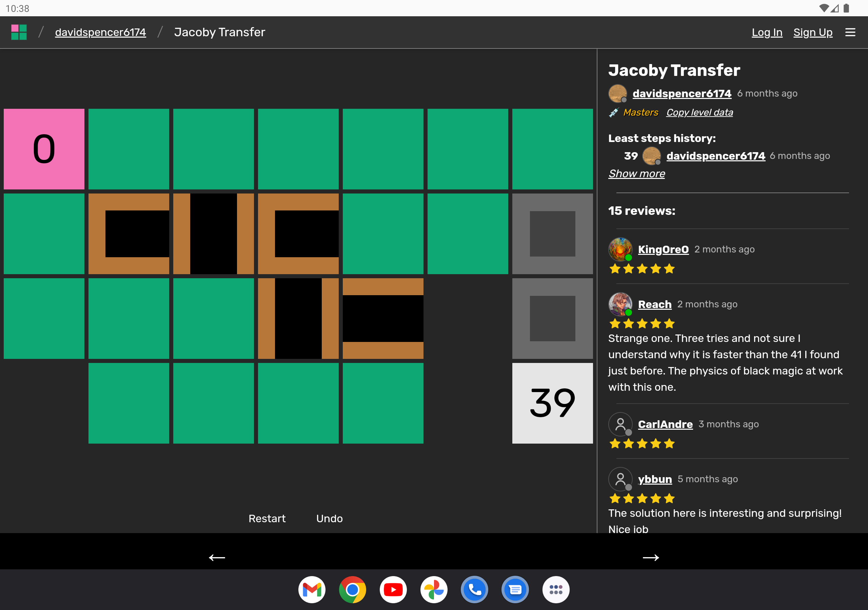Open davidspencer6174 from the breadcrumb
The image size is (868, 610).
(x=101, y=32)
